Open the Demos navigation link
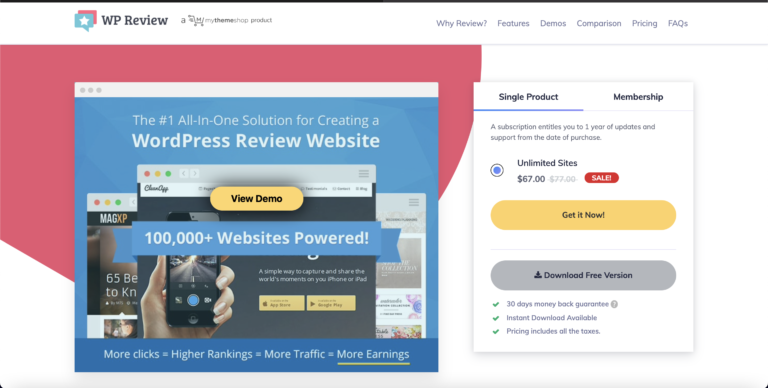 (553, 23)
